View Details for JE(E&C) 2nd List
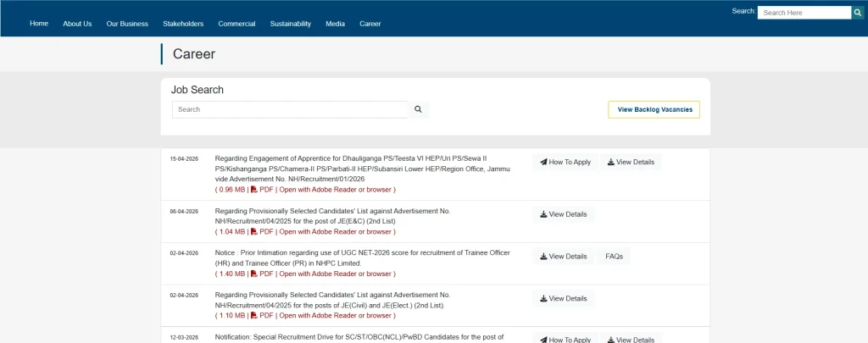This screenshot has width=868, height=343. point(563,214)
